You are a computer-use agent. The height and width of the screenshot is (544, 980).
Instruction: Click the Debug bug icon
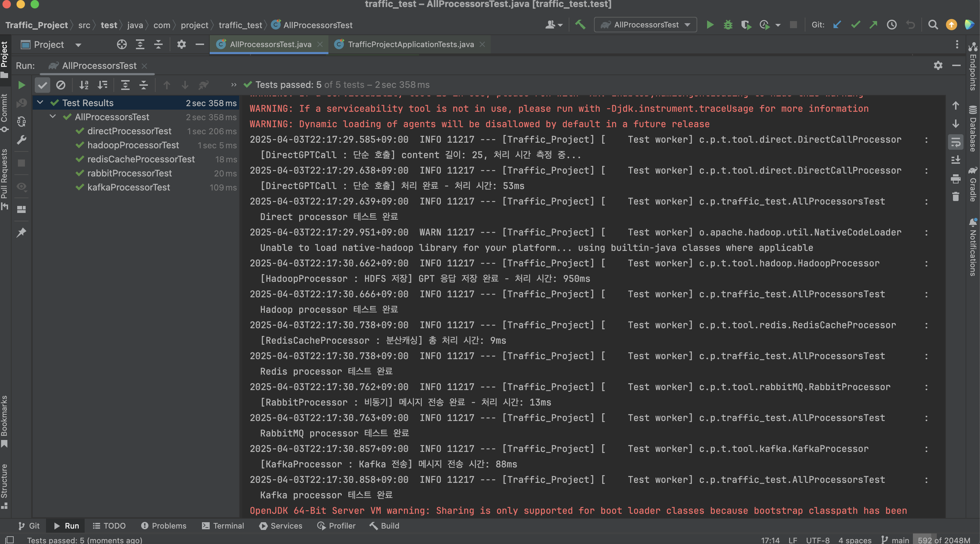click(x=728, y=25)
